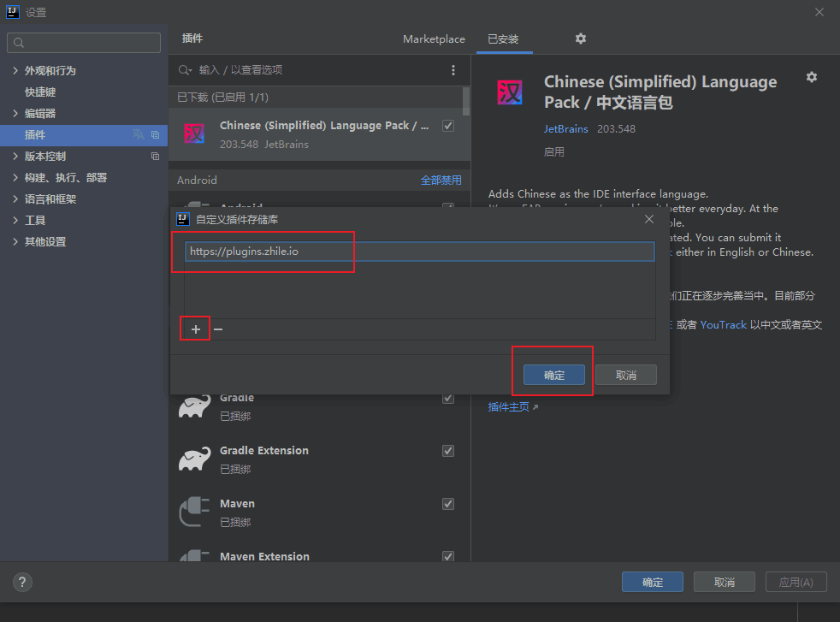The width and height of the screenshot is (840, 622).
Task: Click the gear icon beside Chinese Language Pack title
Action: tap(812, 77)
